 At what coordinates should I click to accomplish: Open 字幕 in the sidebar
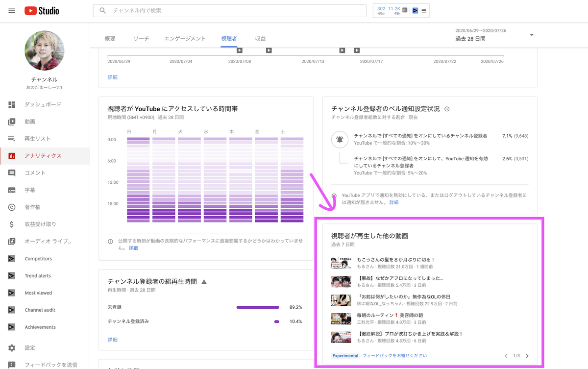coord(45,190)
